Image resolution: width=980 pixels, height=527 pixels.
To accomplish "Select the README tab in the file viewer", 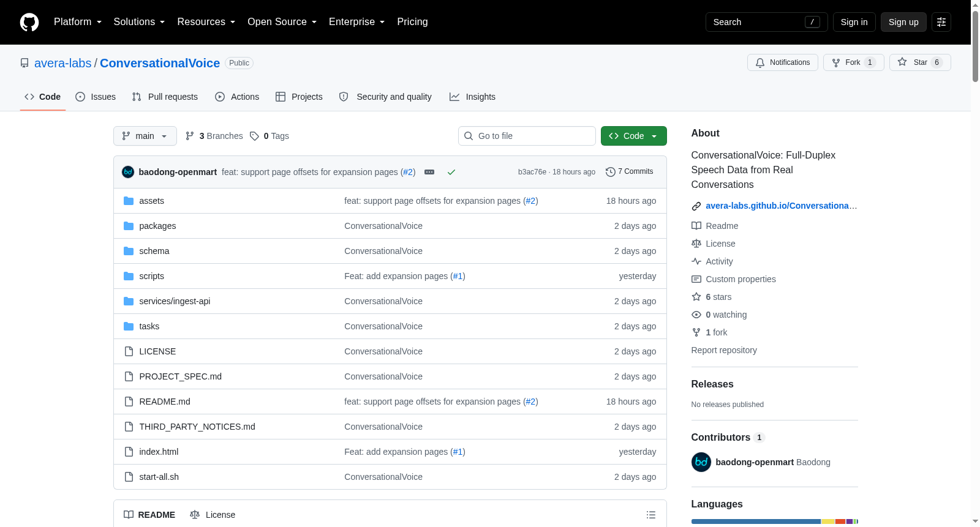I will [149, 515].
